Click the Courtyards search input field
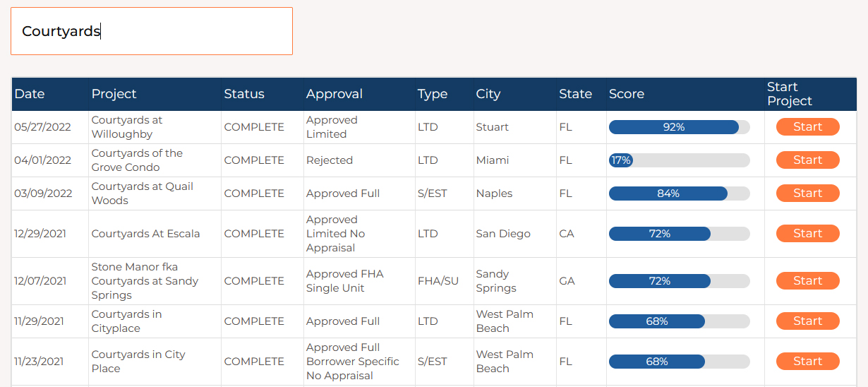This screenshot has width=868, height=387. pyautogui.click(x=151, y=31)
